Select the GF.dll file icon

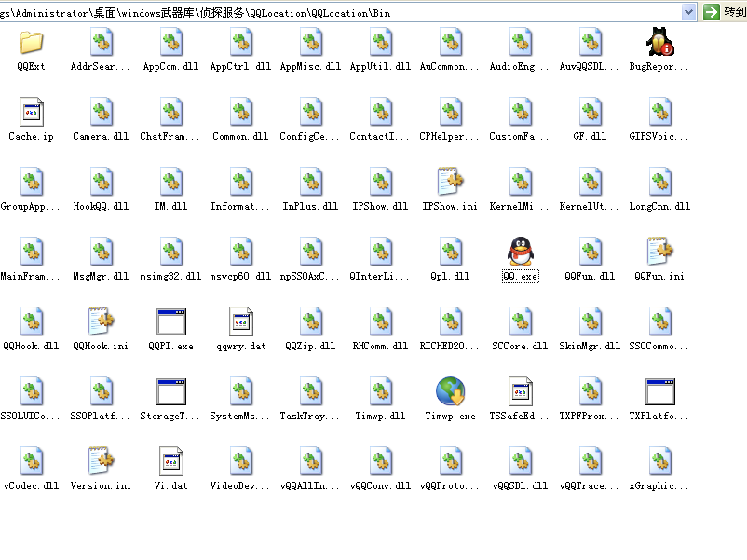click(591, 112)
